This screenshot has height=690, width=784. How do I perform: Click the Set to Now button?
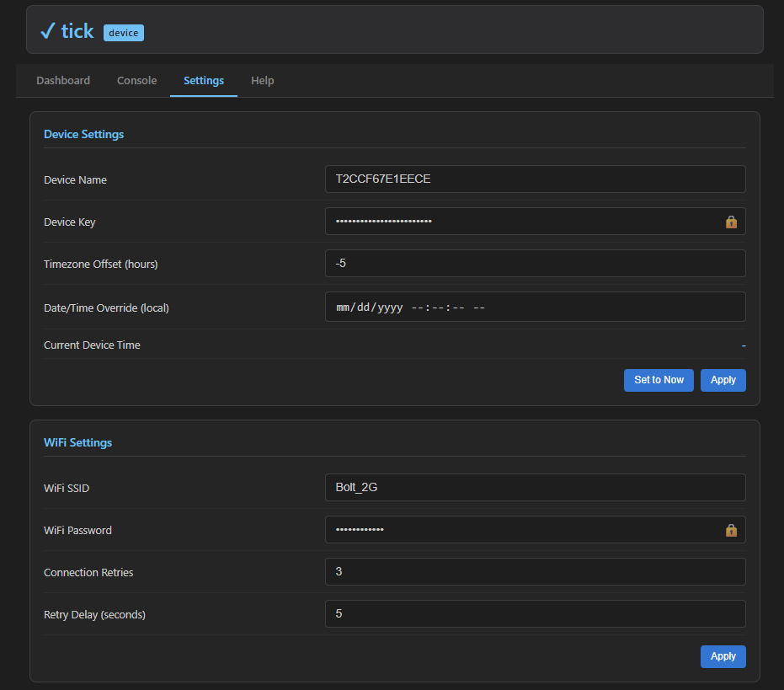(x=659, y=380)
